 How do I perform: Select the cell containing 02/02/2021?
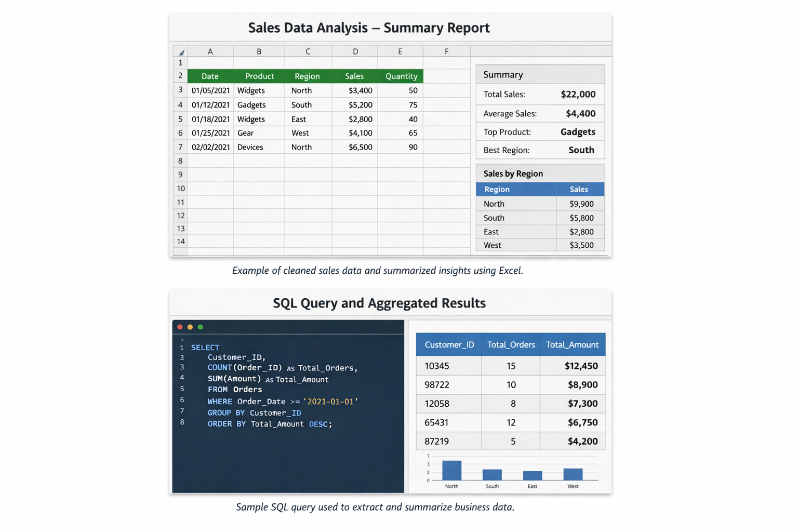(210, 147)
